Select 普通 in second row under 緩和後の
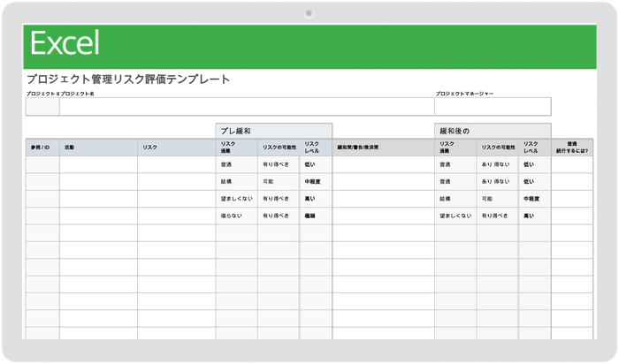This screenshot has width=619, height=364. point(455,182)
